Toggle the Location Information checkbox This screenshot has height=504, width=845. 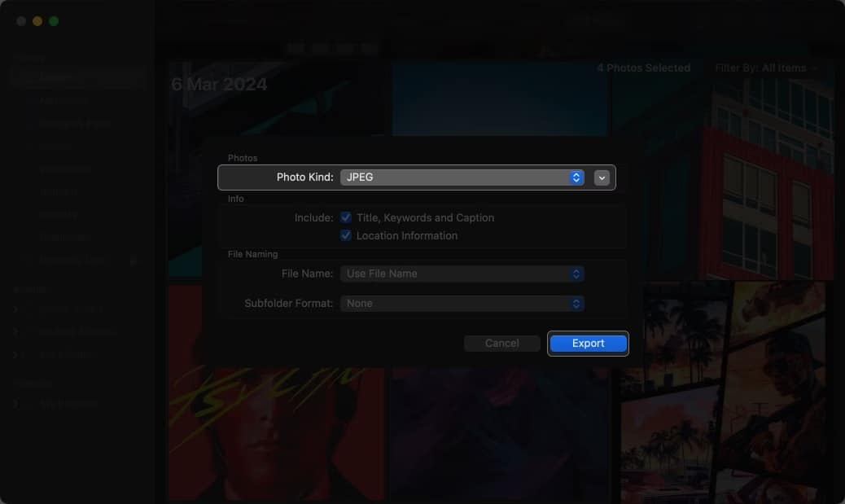[346, 235]
